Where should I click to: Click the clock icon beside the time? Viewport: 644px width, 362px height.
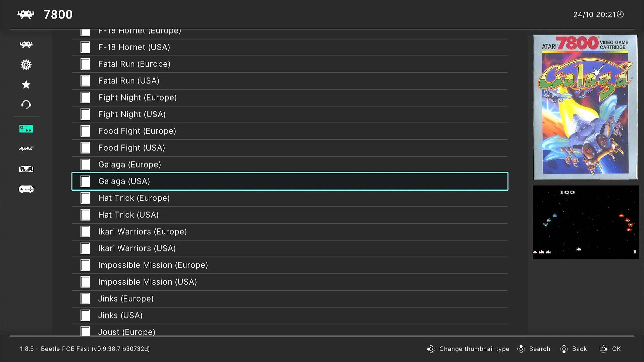[x=621, y=14]
